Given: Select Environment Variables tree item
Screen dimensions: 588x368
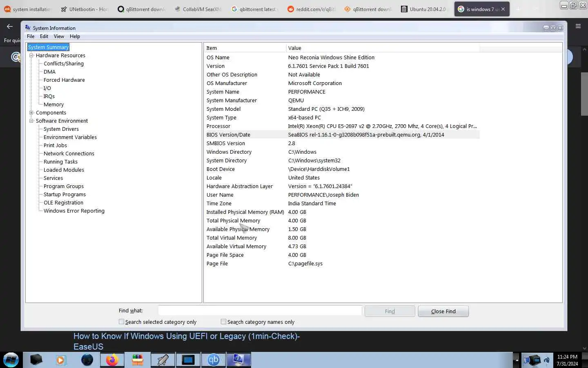Looking at the screenshot, I should coord(70,137).
